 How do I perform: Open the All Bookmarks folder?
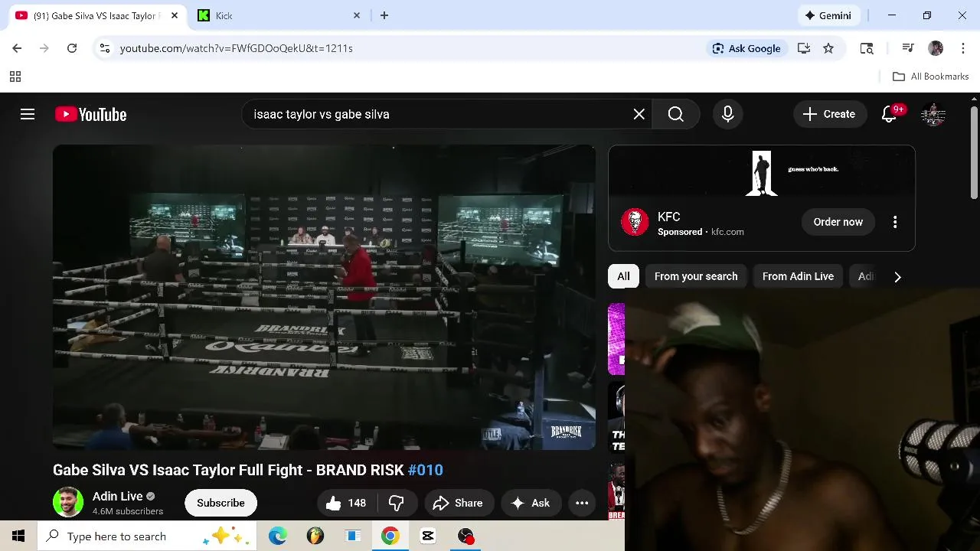click(x=931, y=77)
